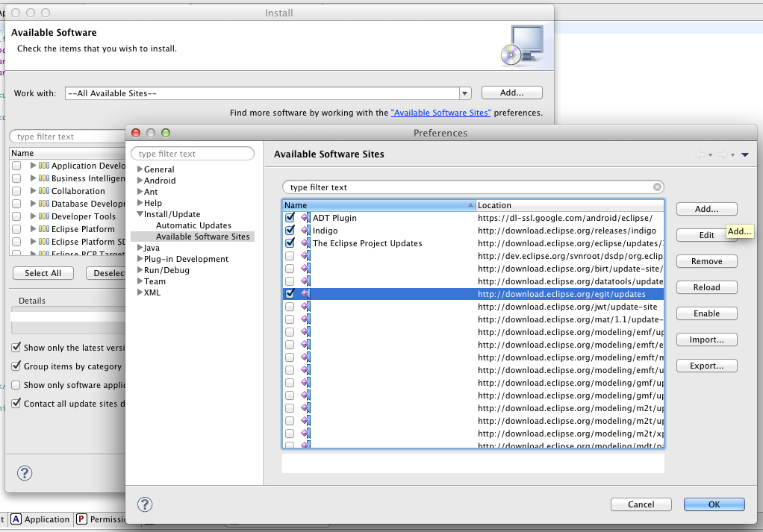Expand the Android preferences node

pos(140,181)
